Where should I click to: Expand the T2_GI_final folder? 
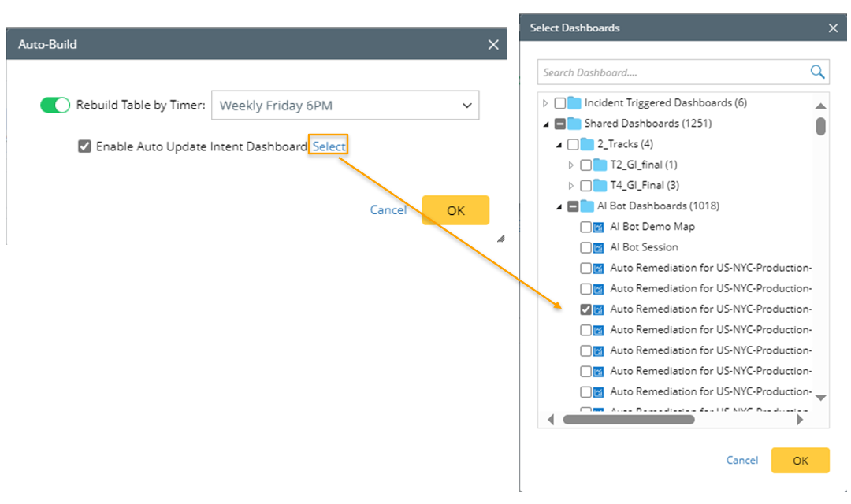[x=572, y=165]
